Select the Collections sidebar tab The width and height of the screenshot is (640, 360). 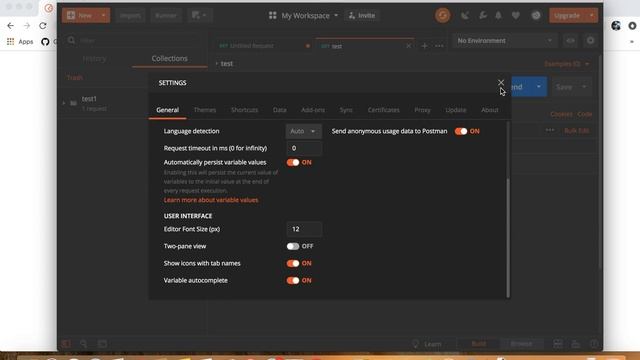point(170,58)
